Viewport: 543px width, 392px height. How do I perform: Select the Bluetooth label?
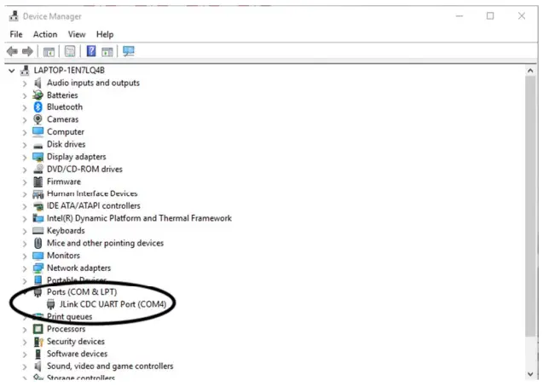click(x=65, y=107)
